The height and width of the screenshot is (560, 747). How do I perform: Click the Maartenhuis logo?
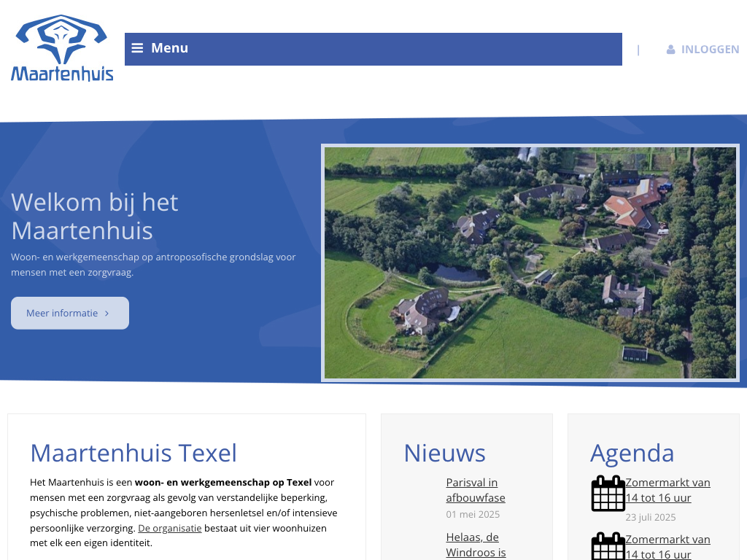point(62,48)
